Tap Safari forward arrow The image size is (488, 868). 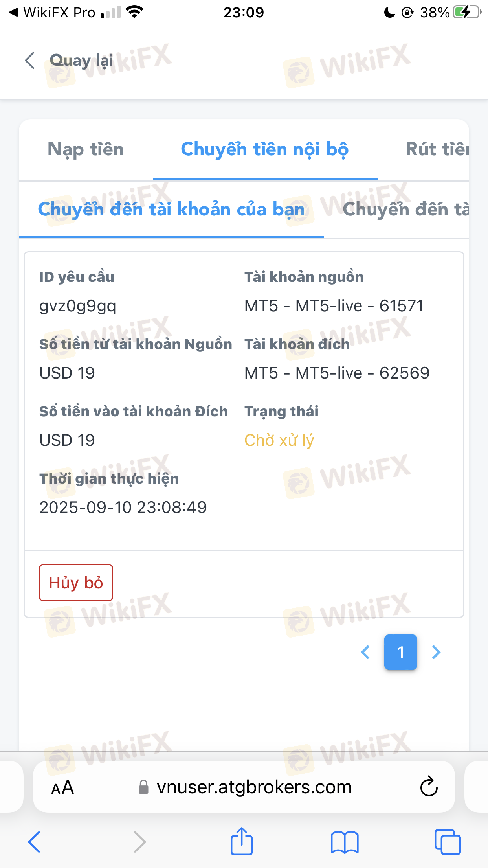pyautogui.click(x=139, y=842)
